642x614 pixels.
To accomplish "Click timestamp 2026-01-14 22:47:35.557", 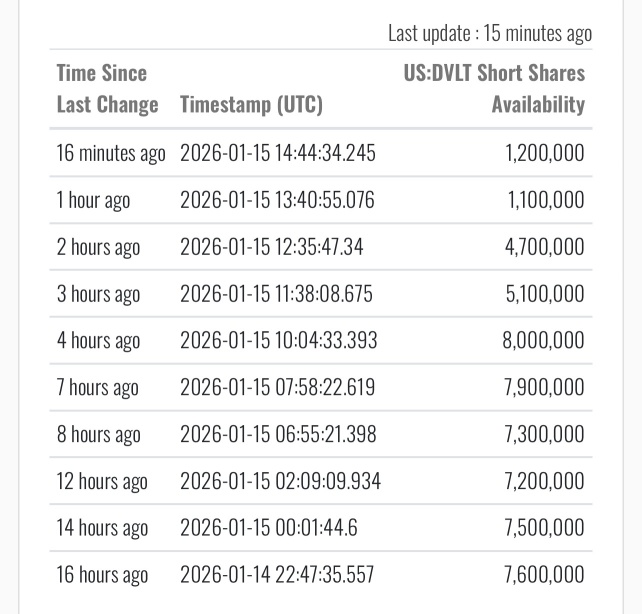I will click(277, 575).
